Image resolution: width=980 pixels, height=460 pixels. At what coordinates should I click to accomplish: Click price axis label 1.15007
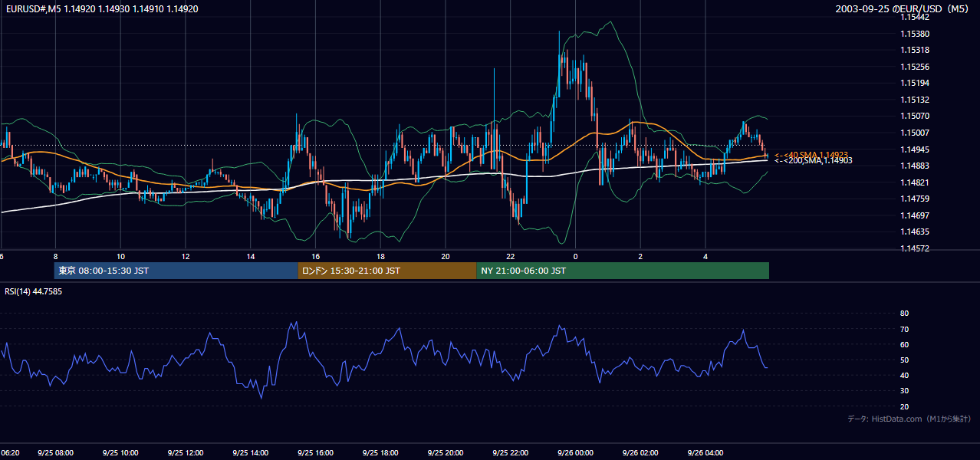[x=915, y=133]
